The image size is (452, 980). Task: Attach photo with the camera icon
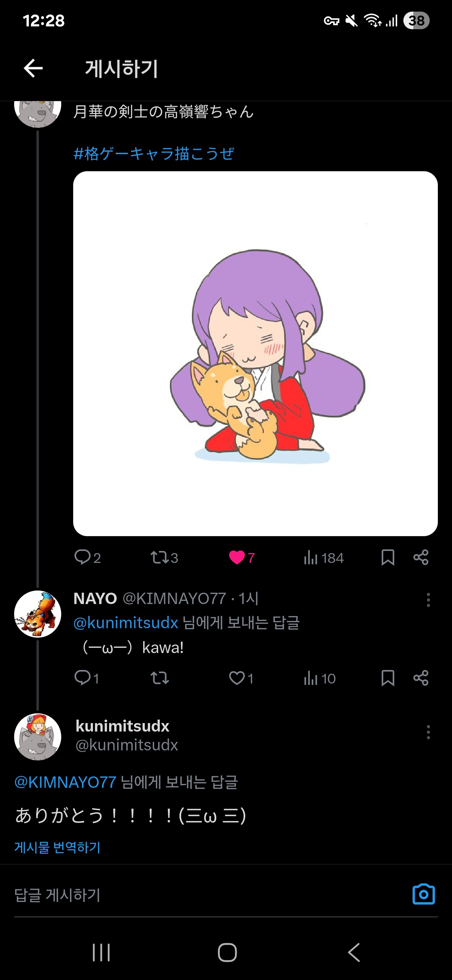coord(423,894)
